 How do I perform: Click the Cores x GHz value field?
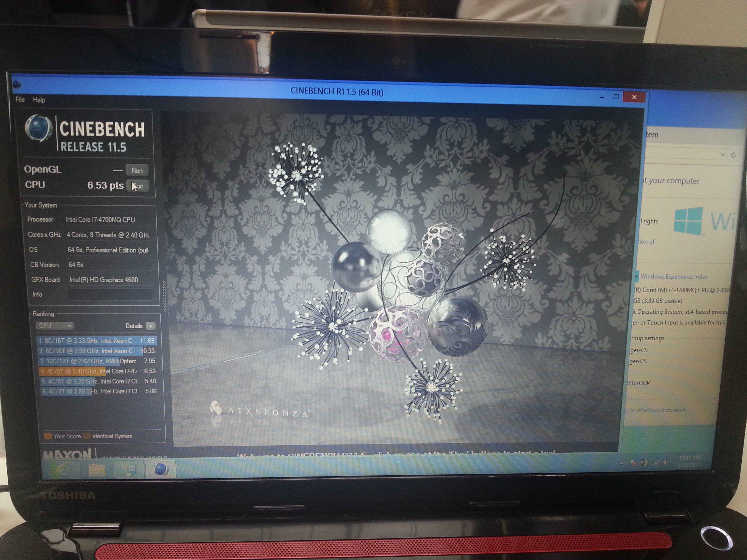[x=108, y=235]
